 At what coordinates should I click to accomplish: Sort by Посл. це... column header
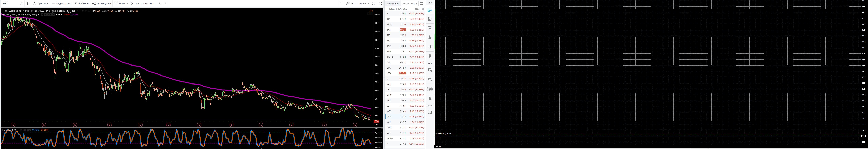[401, 9]
